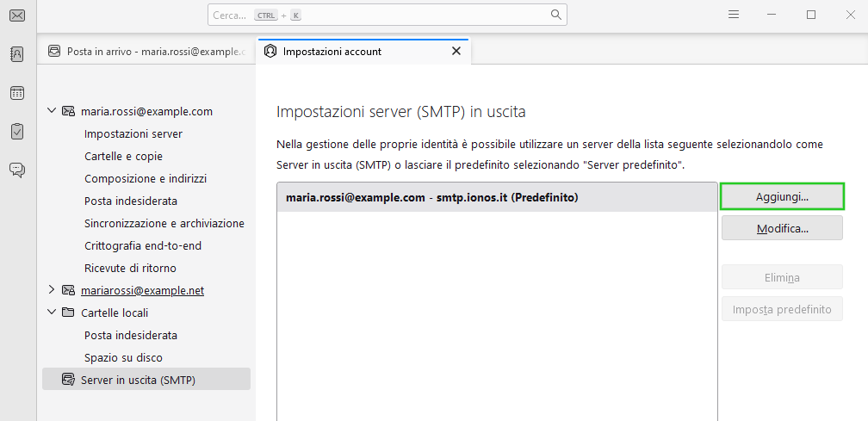Screen dimensions: 868x421
Task: Open the Tasks space icon
Action: (16, 132)
